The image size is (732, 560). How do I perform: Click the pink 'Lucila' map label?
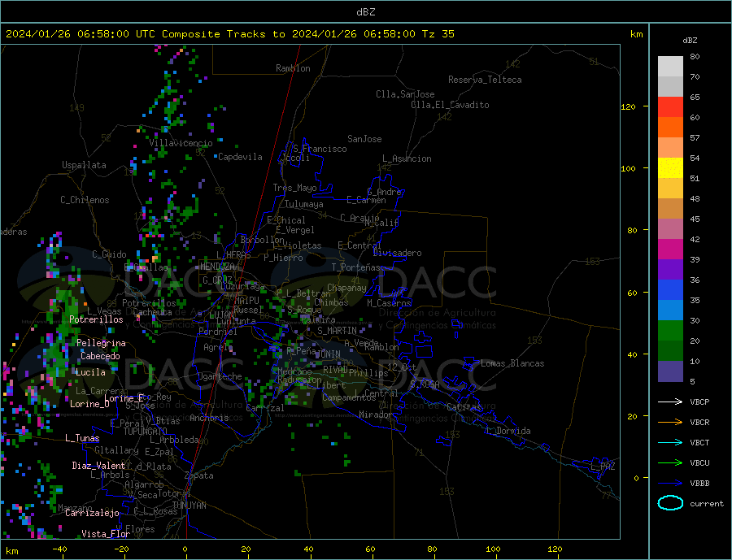point(90,372)
